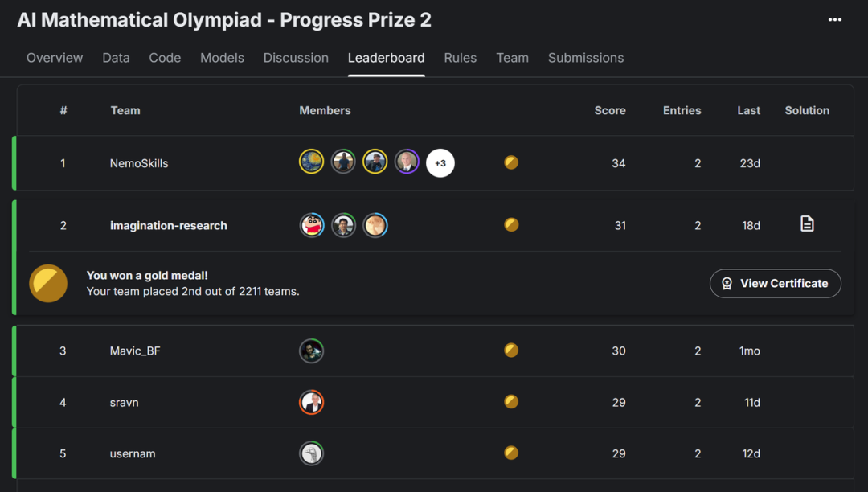Select the Rules tab

[460, 58]
